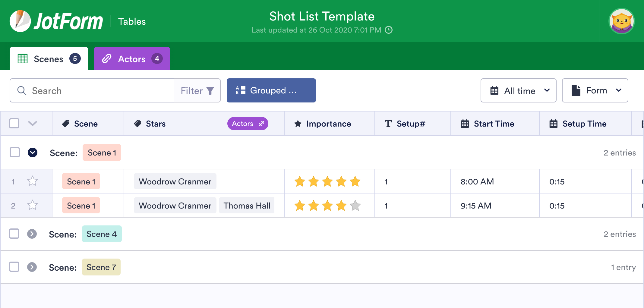Click the Grouped button
The width and height of the screenshot is (644, 308).
[271, 90]
